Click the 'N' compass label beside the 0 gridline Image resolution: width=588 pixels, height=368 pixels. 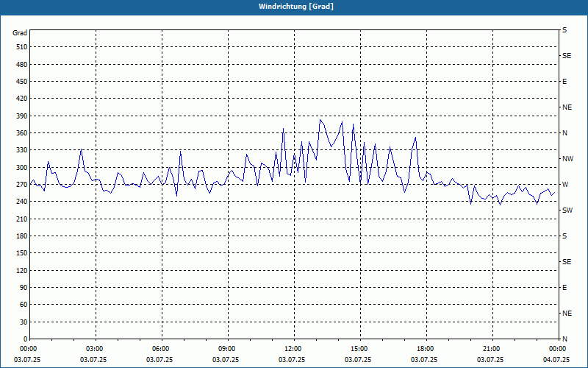coord(564,339)
